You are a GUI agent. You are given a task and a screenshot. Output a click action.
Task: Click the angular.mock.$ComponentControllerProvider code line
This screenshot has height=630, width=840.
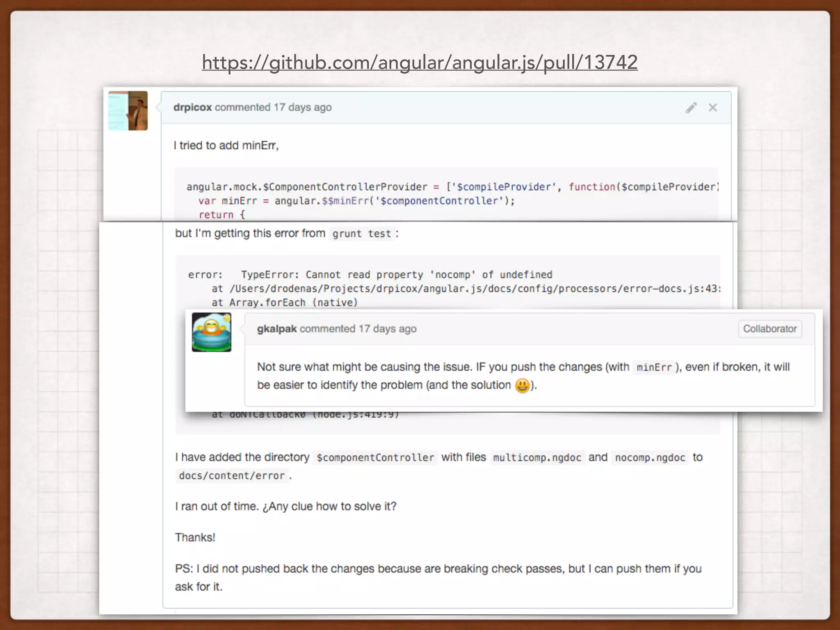452,187
